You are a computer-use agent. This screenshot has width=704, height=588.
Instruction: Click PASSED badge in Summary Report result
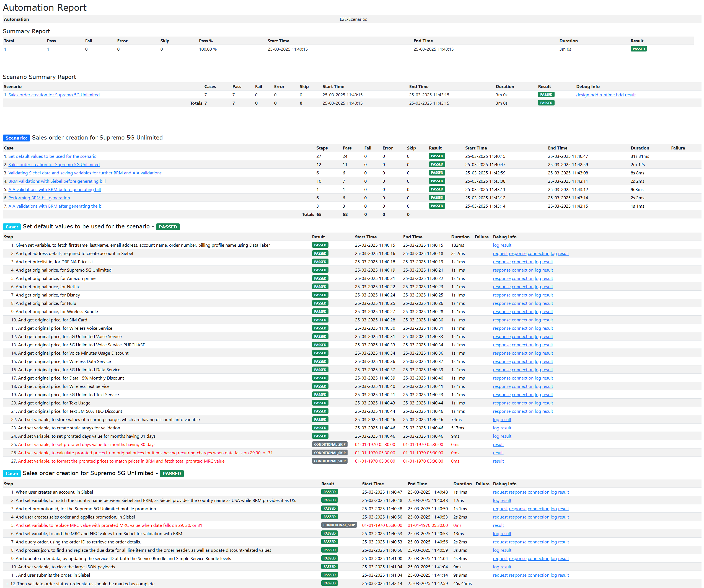click(638, 49)
